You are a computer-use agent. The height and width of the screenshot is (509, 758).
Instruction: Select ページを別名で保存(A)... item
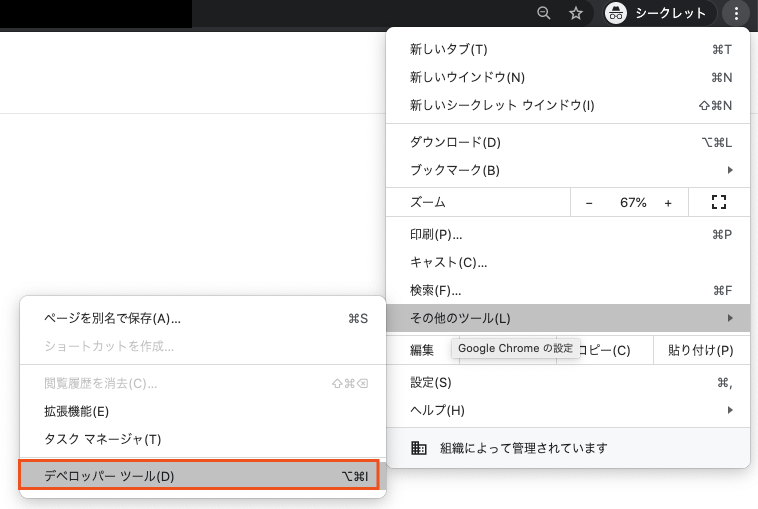(203, 319)
